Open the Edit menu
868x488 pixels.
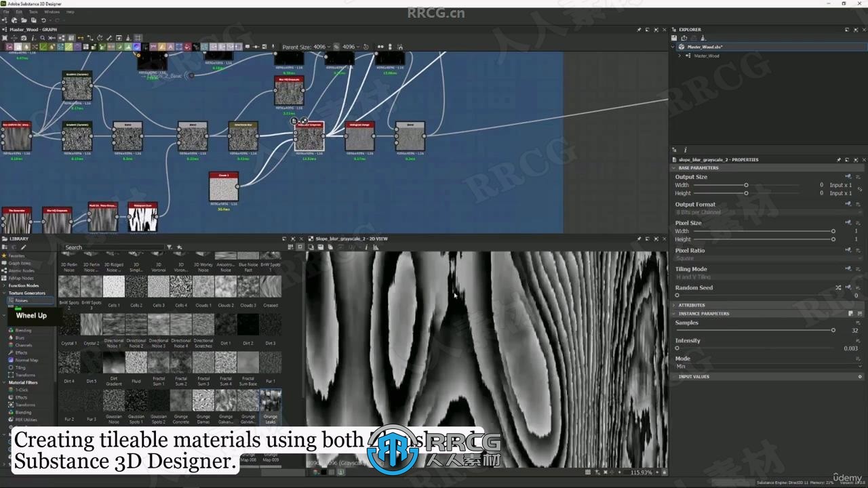point(18,12)
